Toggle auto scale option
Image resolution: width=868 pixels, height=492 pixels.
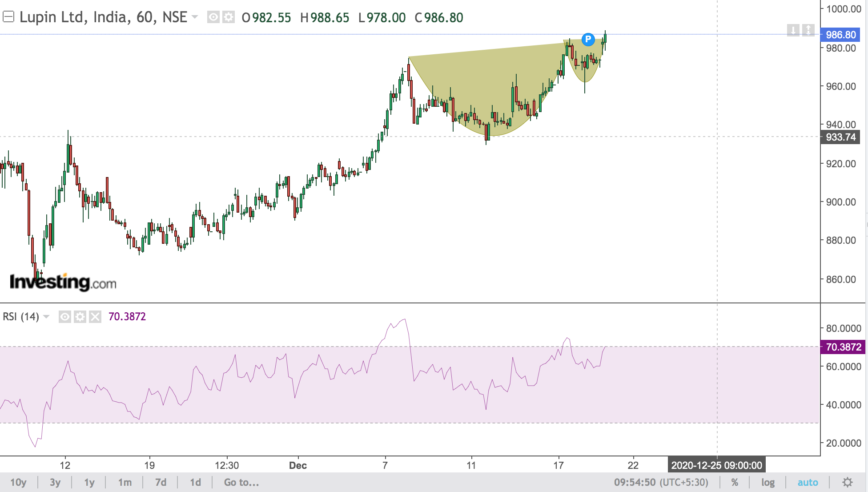808,482
